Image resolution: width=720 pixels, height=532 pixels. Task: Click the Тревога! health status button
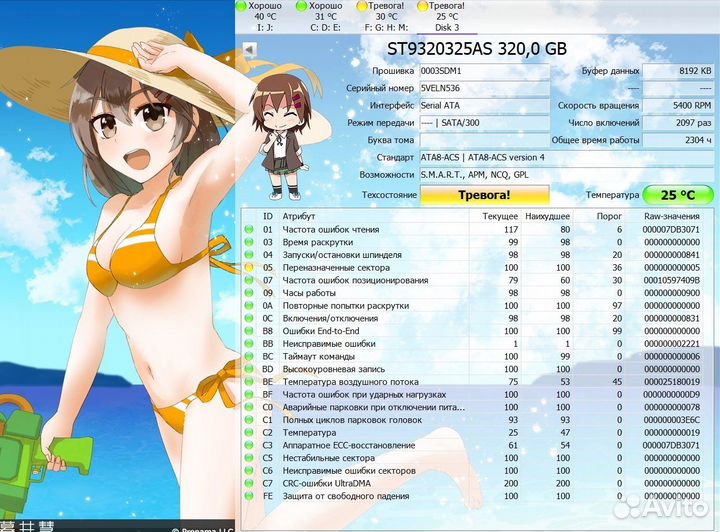[x=484, y=195]
